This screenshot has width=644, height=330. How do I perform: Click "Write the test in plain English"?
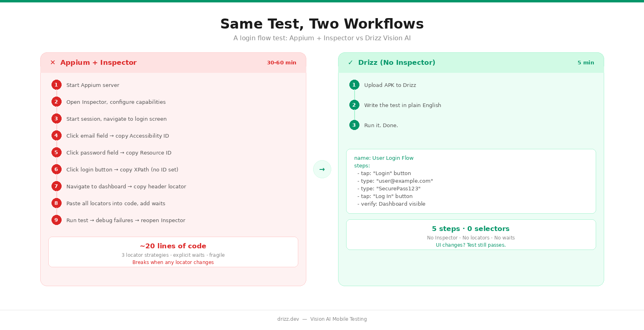click(x=402, y=105)
